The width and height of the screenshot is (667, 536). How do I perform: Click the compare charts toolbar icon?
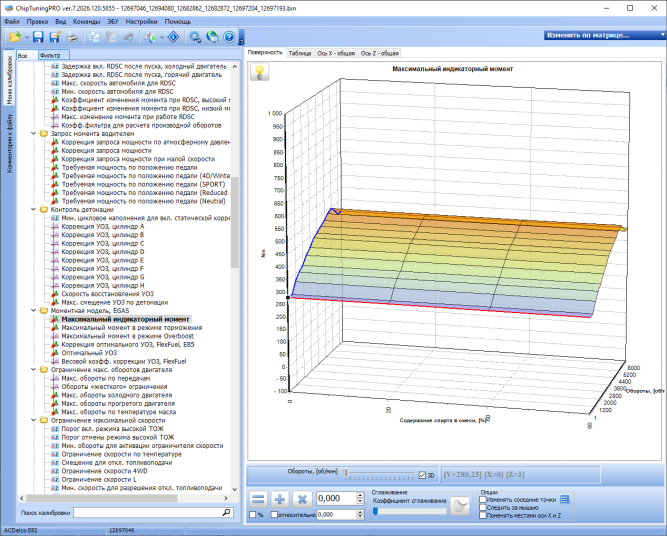pyautogui.click(x=150, y=37)
